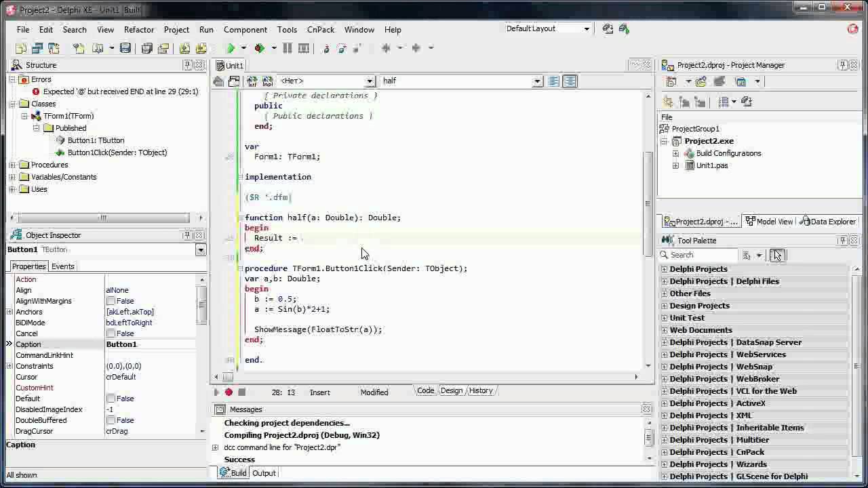Toggle the Default property checkbox
Screen dimensions: 868x488
(111, 399)
